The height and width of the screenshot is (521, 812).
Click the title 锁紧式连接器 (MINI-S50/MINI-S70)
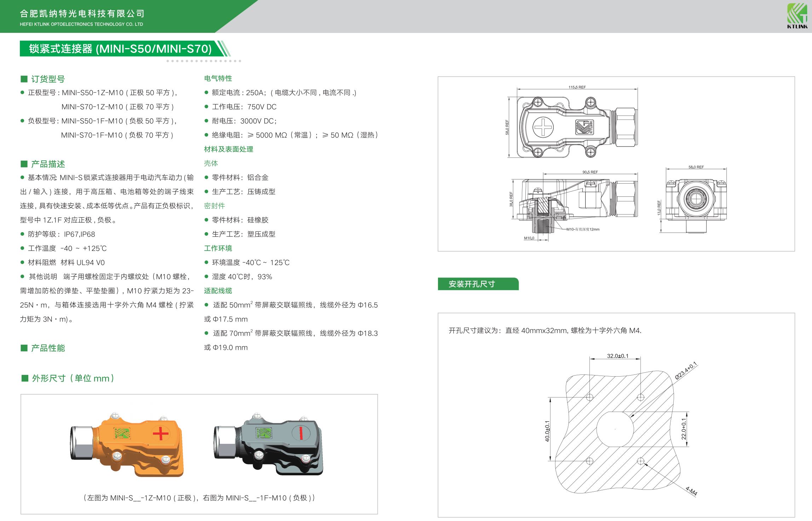point(120,48)
